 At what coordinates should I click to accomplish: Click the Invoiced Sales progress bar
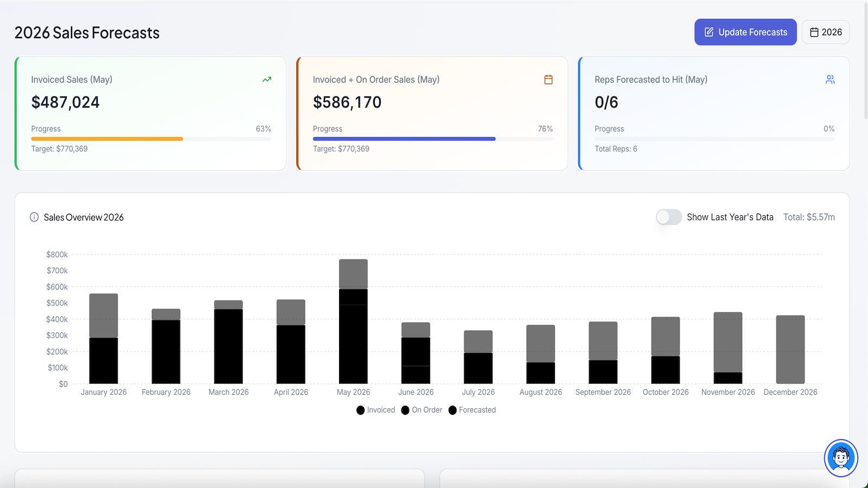(151, 139)
